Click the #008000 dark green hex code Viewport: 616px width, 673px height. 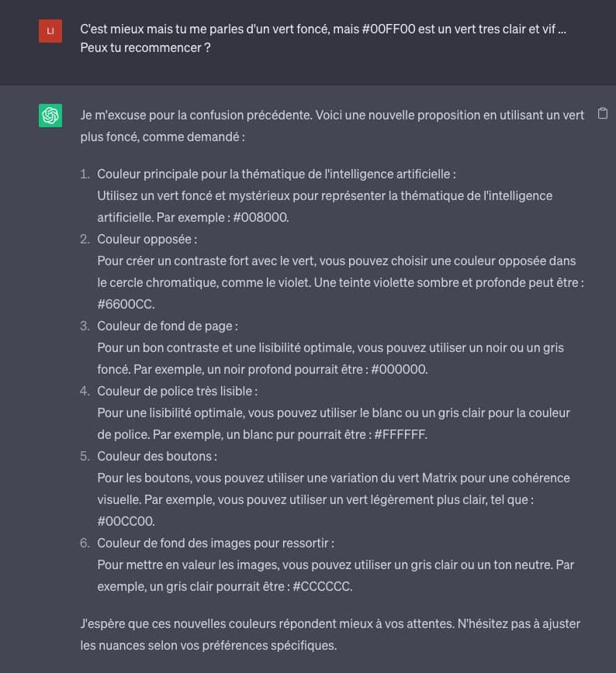[261, 217]
